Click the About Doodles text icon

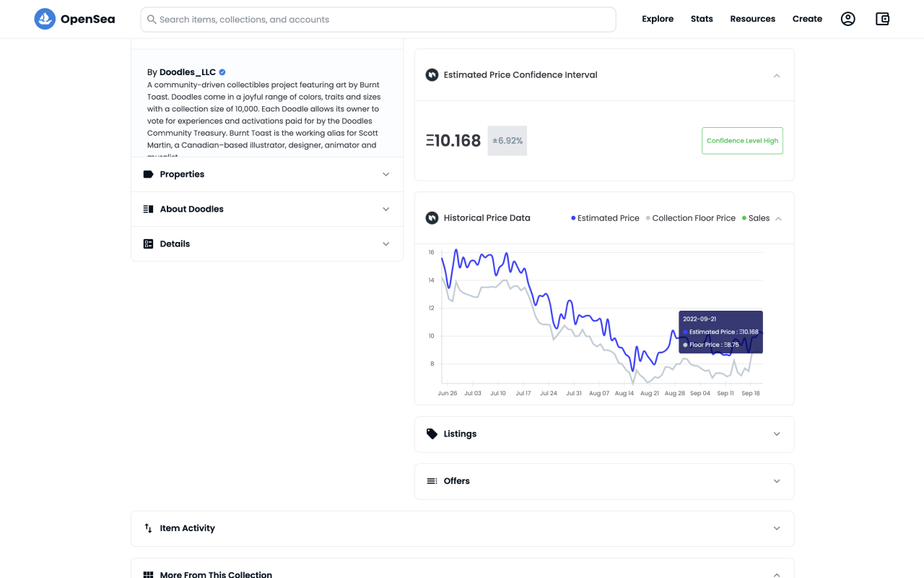(148, 209)
